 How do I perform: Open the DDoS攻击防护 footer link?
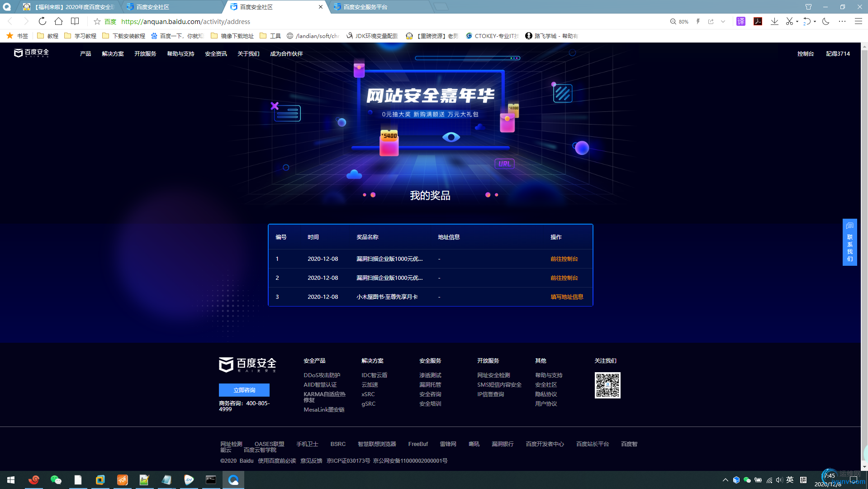[322, 375]
